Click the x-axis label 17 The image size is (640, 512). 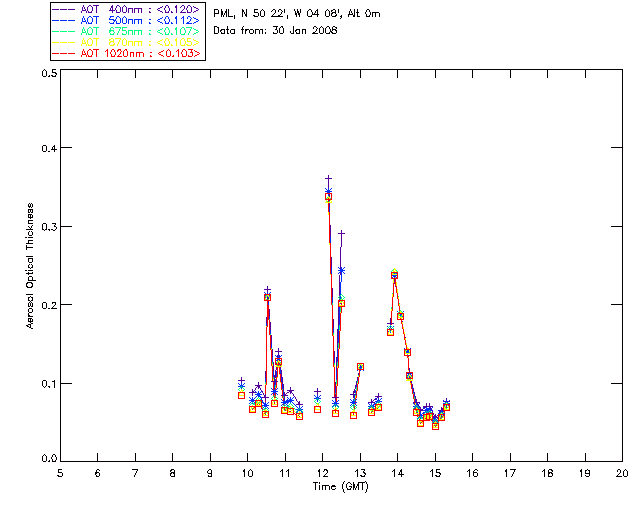[x=510, y=473]
